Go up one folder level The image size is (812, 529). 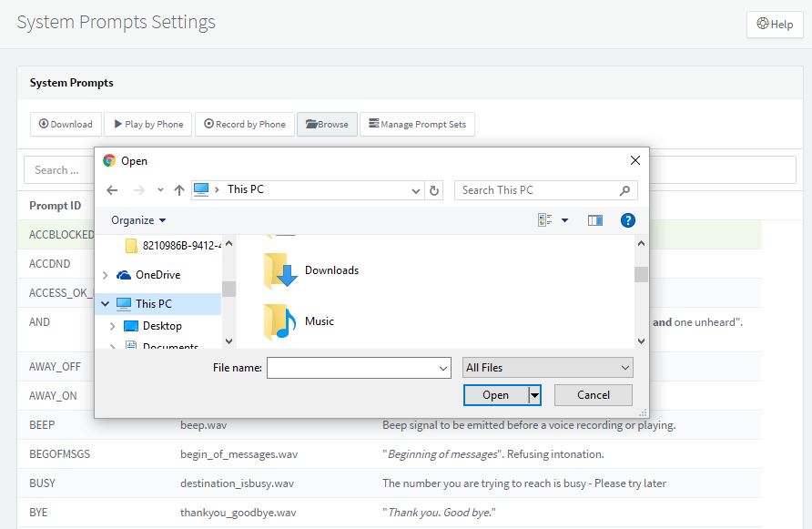pos(179,190)
